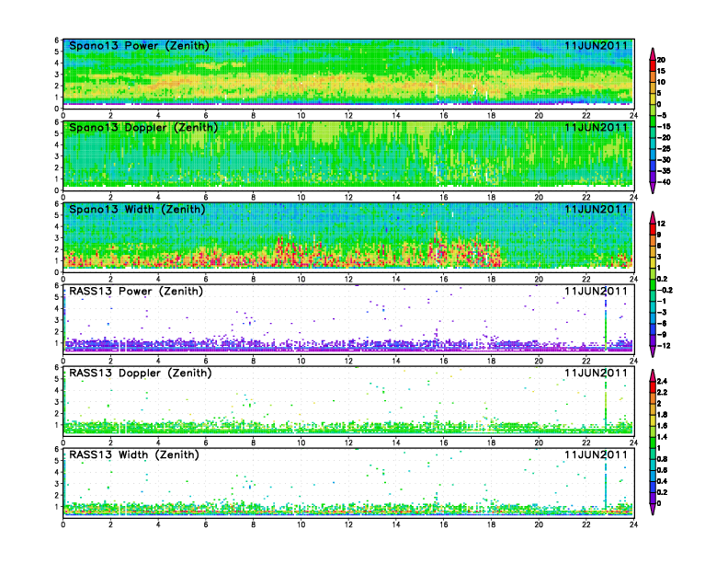Click the x-axis tick '18' under Spano13 Width panel
The height and width of the screenshot is (563, 728).
tap(491, 279)
